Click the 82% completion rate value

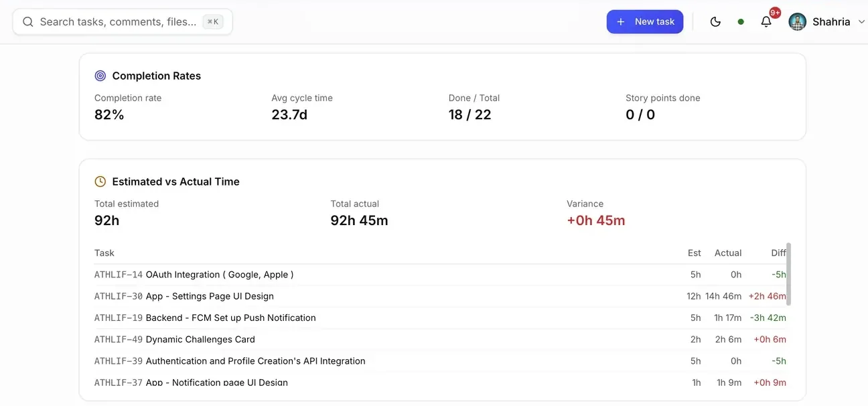pos(109,115)
